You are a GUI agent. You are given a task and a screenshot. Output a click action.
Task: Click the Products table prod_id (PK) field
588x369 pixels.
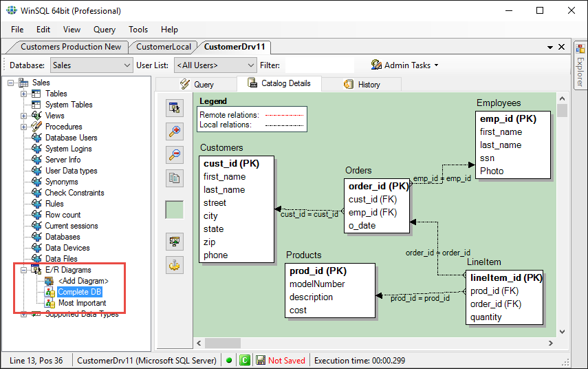[x=318, y=271]
